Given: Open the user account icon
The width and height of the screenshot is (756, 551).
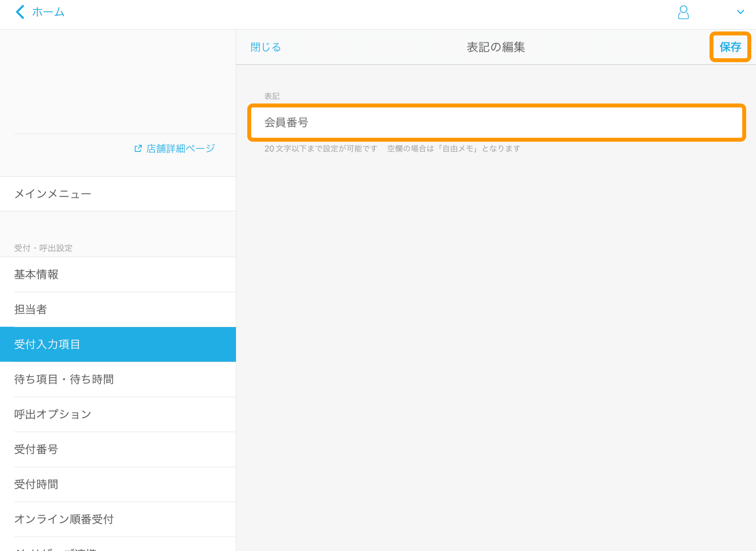Looking at the screenshot, I should 684,12.
